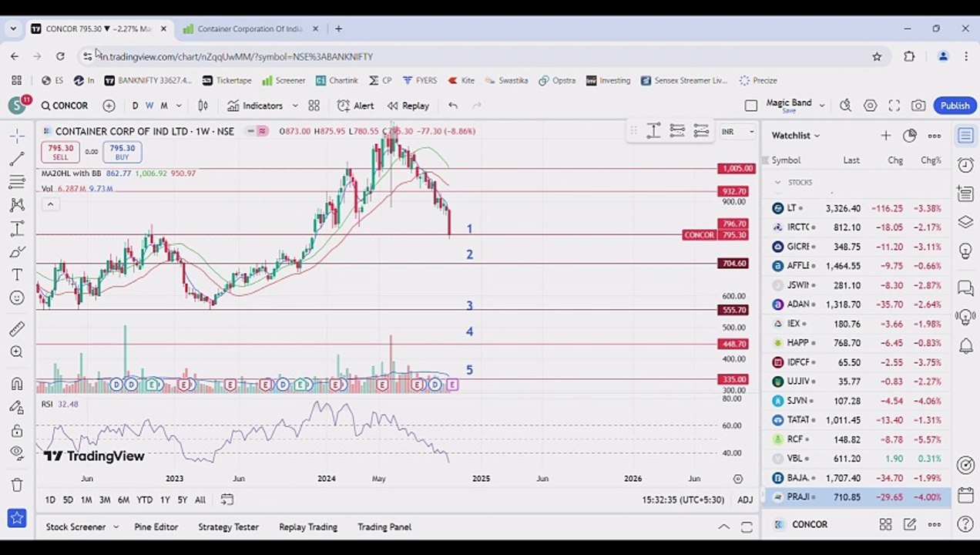Set range to YTD
980x555 pixels.
[x=144, y=500]
